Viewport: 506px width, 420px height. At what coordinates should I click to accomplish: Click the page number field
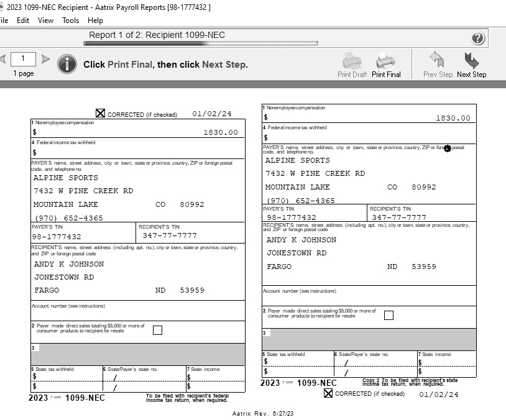[23, 59]
